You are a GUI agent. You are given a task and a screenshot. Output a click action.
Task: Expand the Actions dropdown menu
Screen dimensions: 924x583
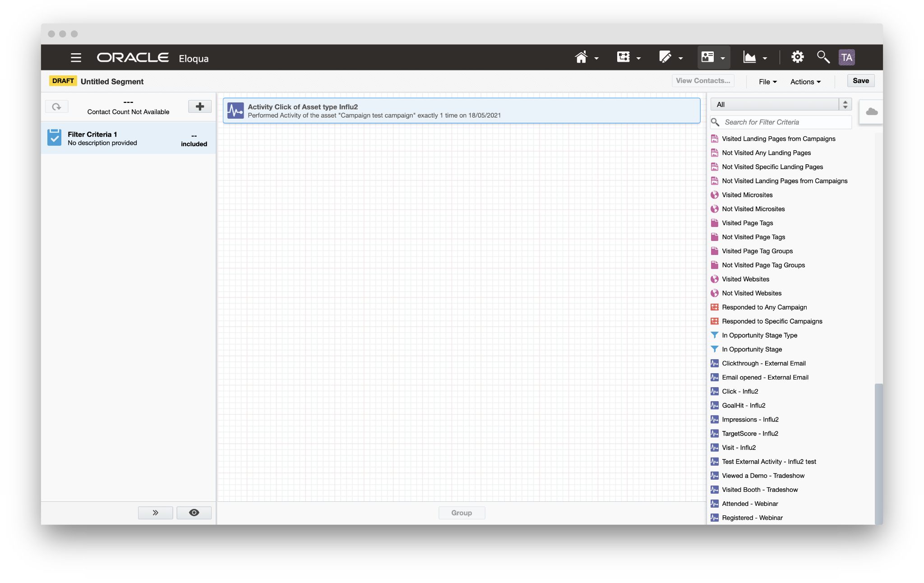coord(805,82)
